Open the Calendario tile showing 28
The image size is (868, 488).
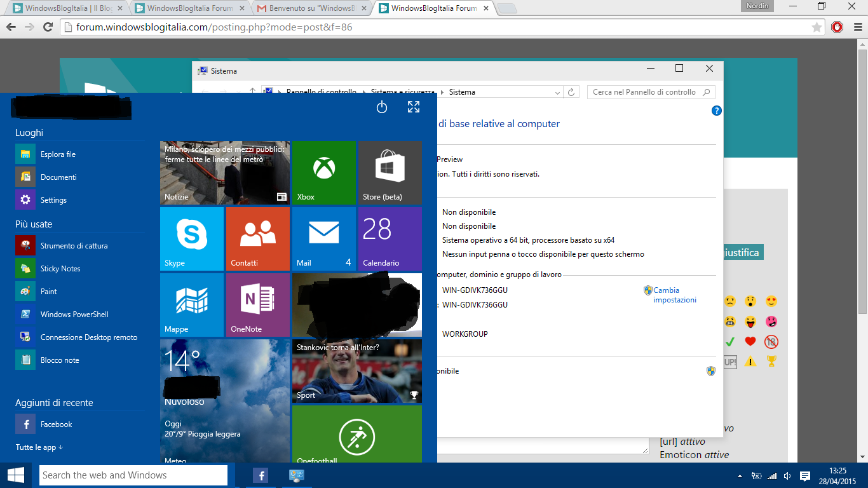(390, 239)
